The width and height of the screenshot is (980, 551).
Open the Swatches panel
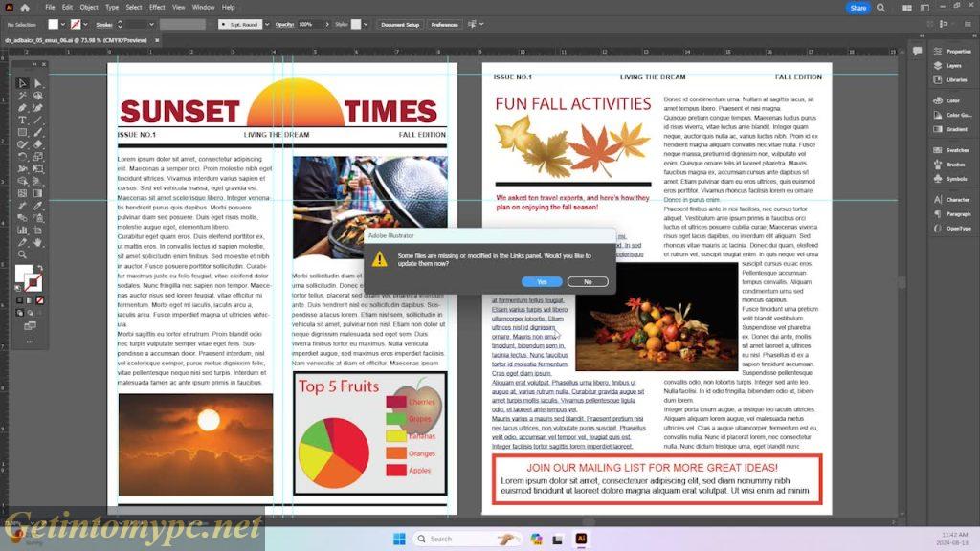(951, 150)
